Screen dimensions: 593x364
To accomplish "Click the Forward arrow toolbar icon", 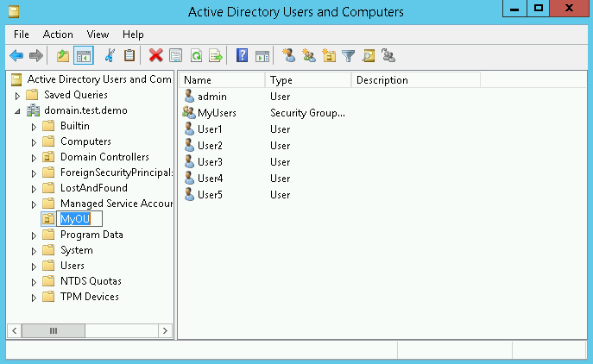I will click(36, 56).
